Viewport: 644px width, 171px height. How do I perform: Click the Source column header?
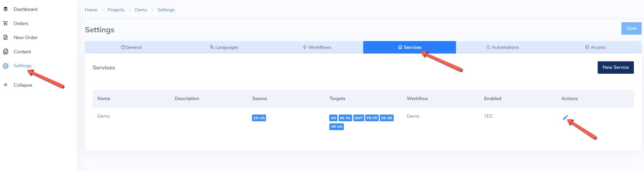coord(259,99)
